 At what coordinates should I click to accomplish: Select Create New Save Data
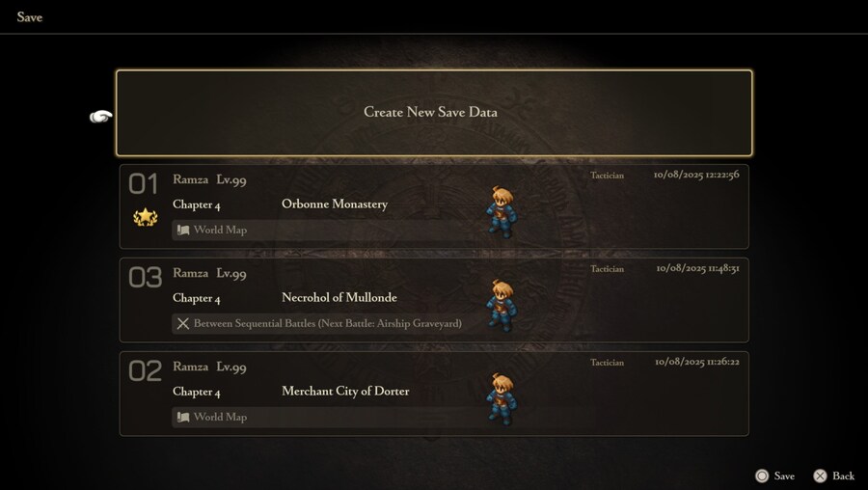pos(433,113)
